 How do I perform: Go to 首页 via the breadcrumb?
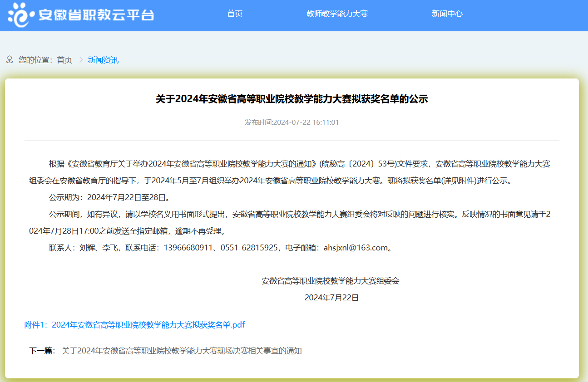(64, 60)
